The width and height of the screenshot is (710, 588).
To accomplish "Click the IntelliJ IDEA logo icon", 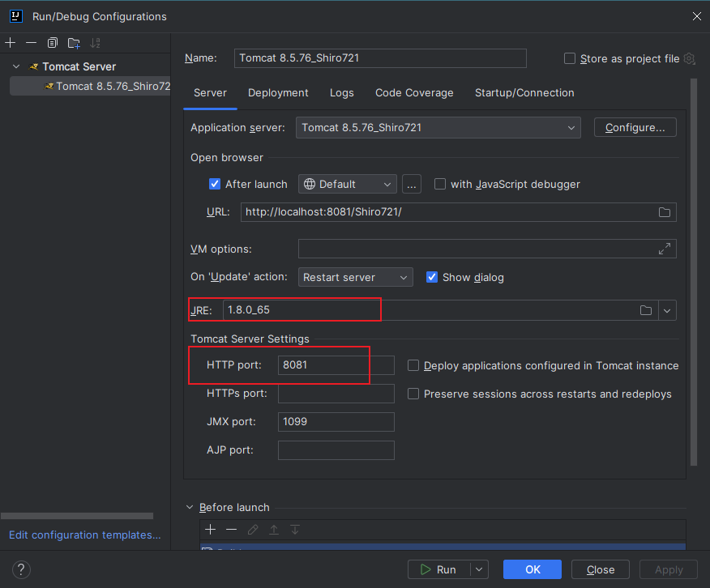I will [16, 16].
